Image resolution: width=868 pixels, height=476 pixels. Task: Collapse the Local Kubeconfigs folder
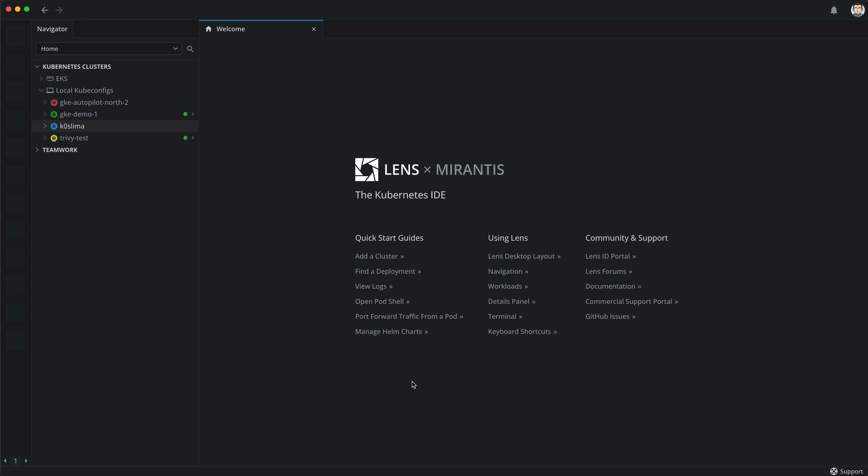pos(41,91)
